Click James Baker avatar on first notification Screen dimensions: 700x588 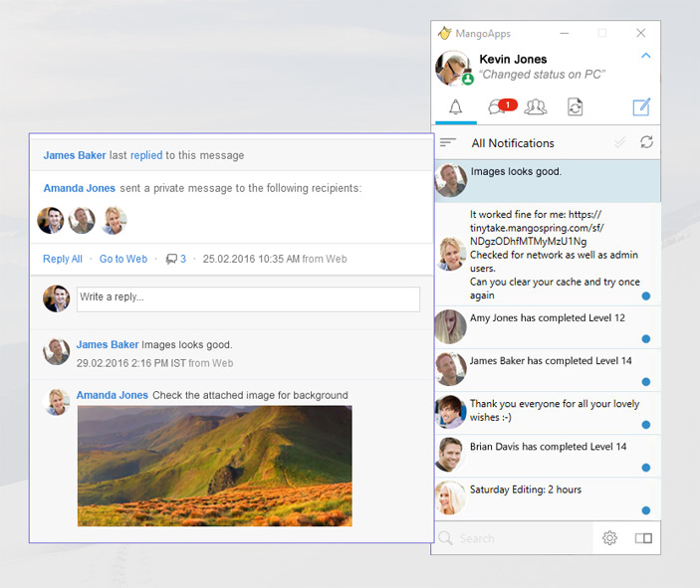pyautogui.click(x=451, y=180)
